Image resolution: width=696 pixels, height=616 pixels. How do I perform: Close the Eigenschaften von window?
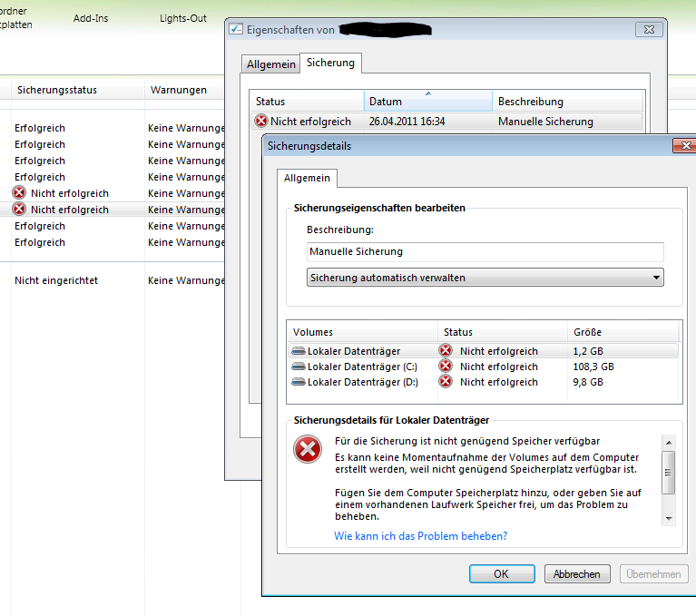coord(649,29)
